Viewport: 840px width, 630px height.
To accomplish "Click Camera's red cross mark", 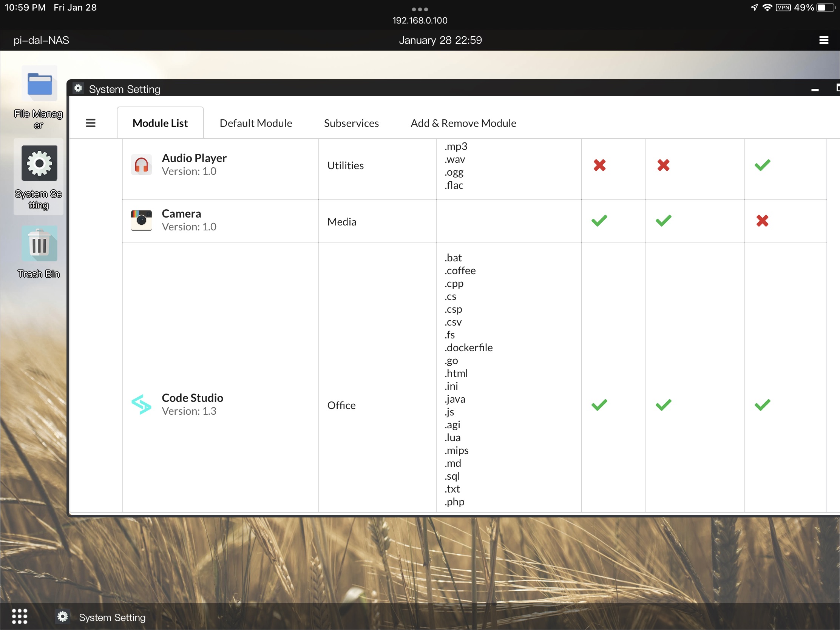I will [762, 221].
